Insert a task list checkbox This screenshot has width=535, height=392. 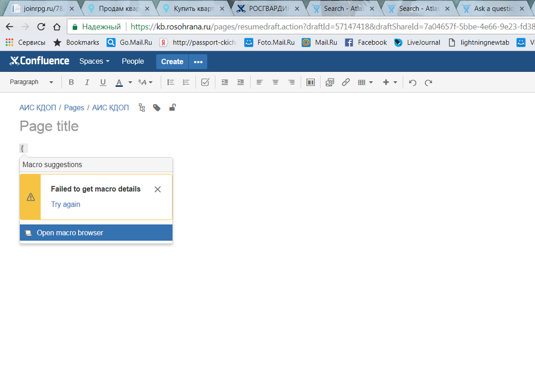click(205, 82)
